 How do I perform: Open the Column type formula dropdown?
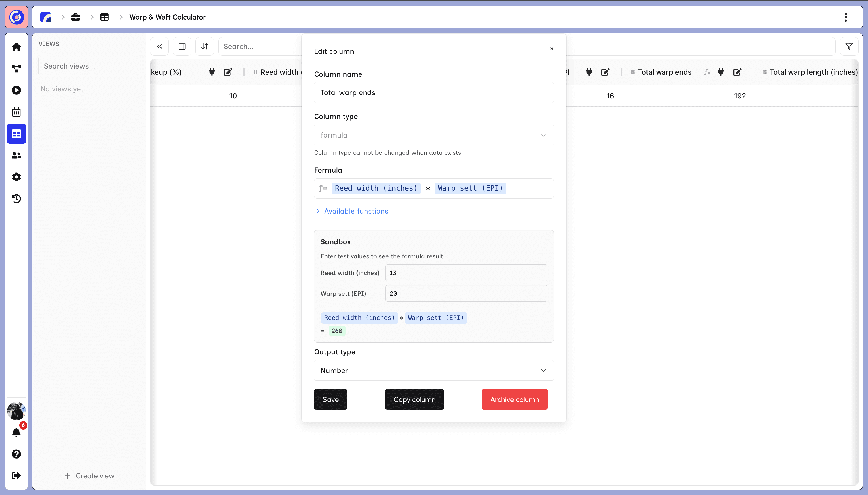coord(434,135)
